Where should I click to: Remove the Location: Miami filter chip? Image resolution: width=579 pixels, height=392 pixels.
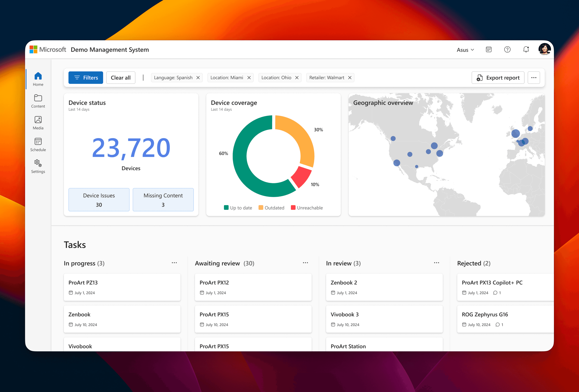[249, 78]
